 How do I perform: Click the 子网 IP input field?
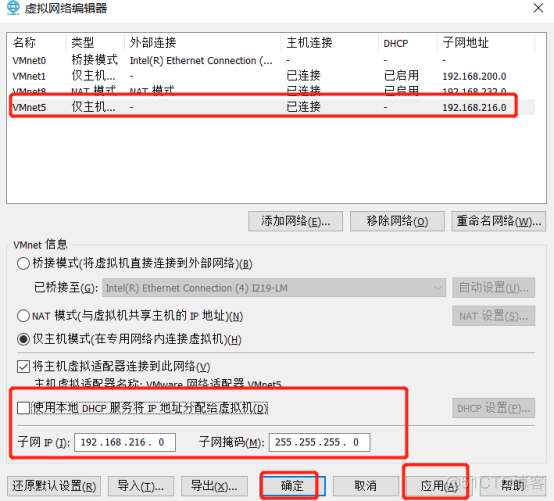(125, 442)
